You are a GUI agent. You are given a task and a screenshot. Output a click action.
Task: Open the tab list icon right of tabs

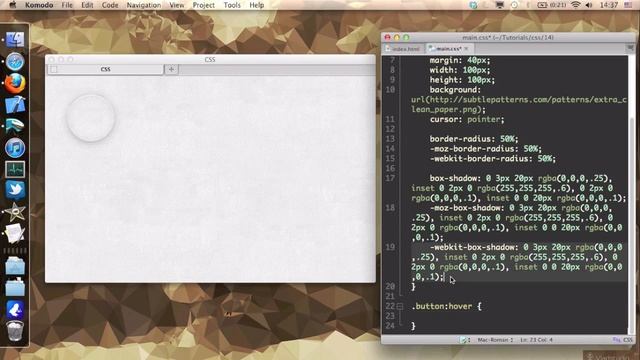pos(631,48)
